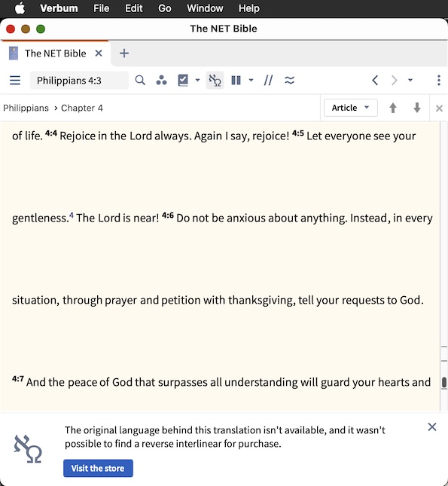Toggle the interlinear aleph-omega toolbar button

(x=215, y=81)
